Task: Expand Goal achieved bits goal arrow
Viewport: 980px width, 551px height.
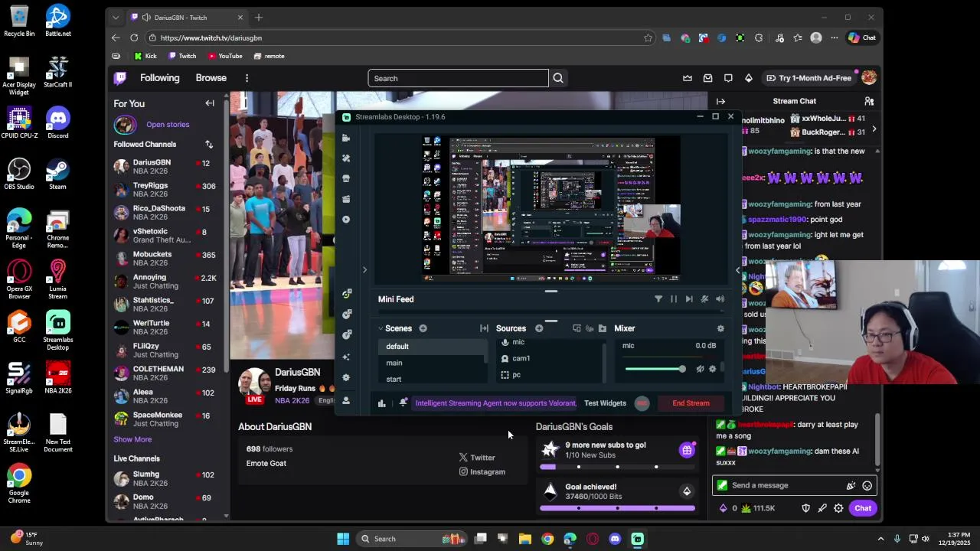Action: tap(687, 491)
